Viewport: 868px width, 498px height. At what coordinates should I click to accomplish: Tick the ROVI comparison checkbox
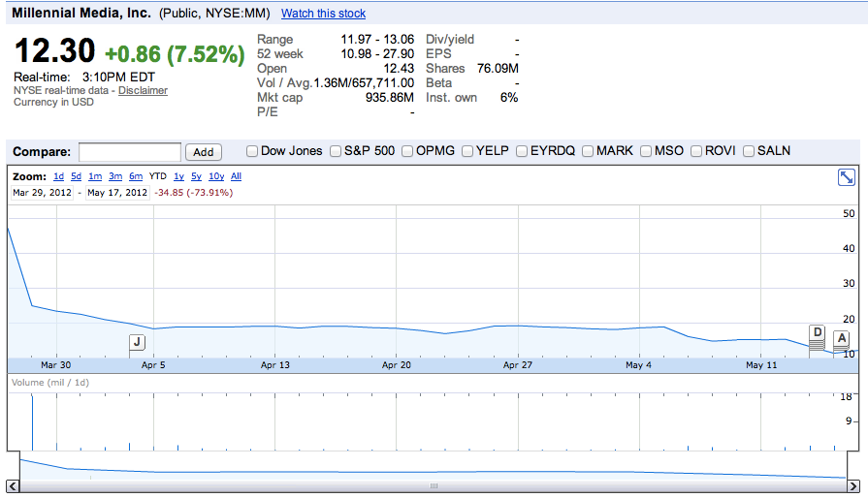pos(696,151)
